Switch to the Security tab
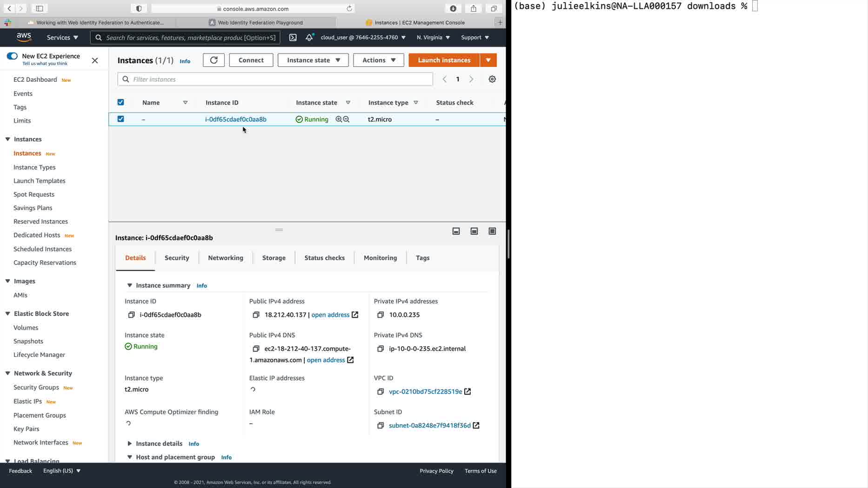 [x=177, y=258]
